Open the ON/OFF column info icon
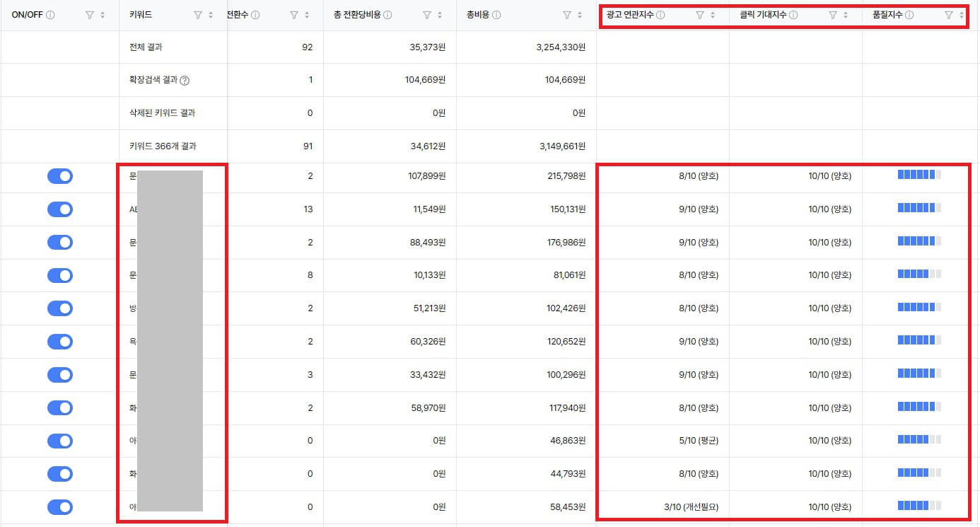Viewport: 980px width, 527px height. point(50,15)
